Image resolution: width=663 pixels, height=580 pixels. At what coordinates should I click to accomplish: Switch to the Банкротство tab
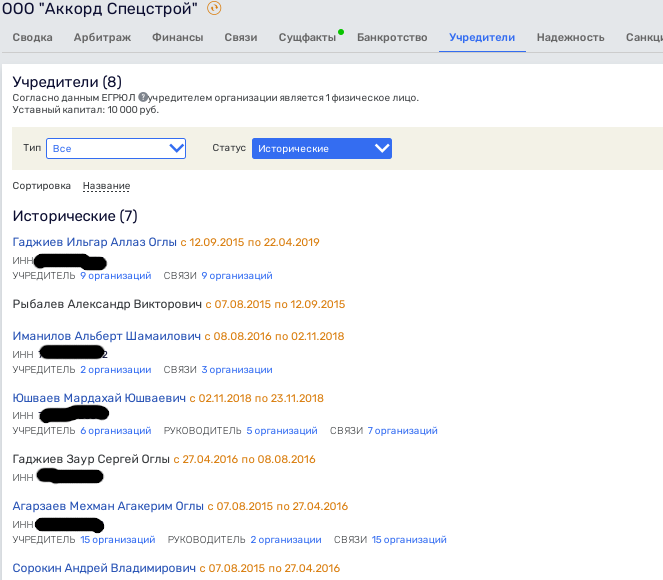[391, 38]
